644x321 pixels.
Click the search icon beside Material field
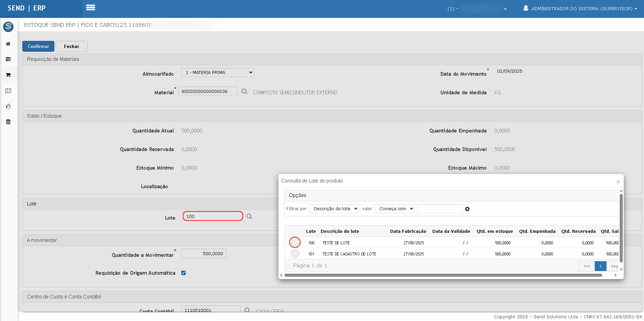tap(244, 92)
